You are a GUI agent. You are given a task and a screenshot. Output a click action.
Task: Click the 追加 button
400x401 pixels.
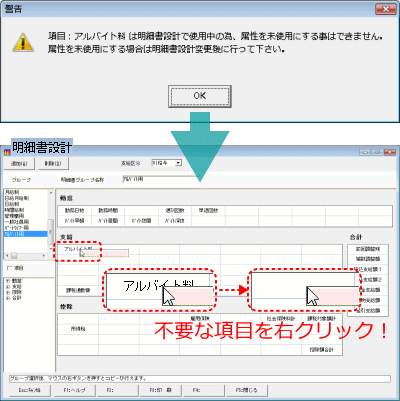(19, 163)
